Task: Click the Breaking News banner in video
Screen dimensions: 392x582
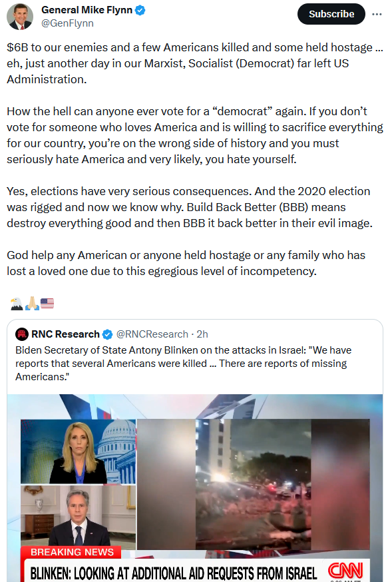Action: coord(72,552)
